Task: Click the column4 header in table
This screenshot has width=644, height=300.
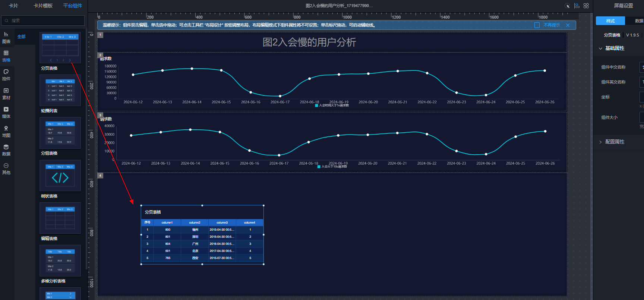Action: tap(250, 222)
